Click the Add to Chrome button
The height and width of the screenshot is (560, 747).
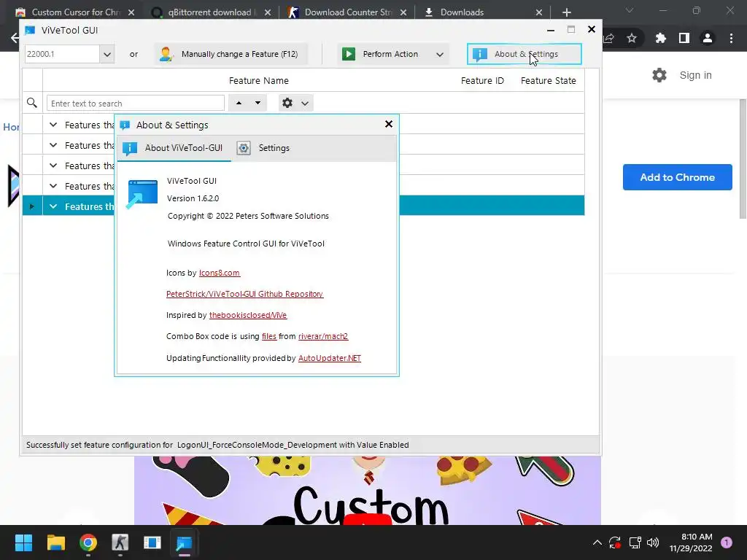point(677,177)
